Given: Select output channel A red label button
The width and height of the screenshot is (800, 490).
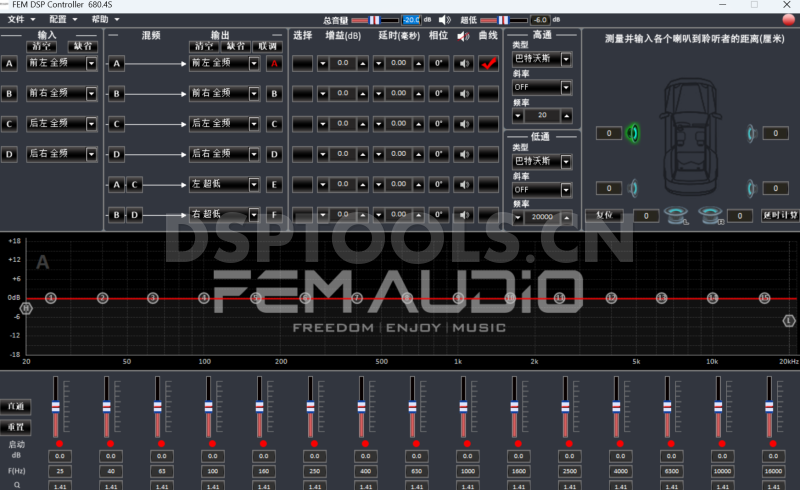Looking at the screenshot, I should (274, 64).
